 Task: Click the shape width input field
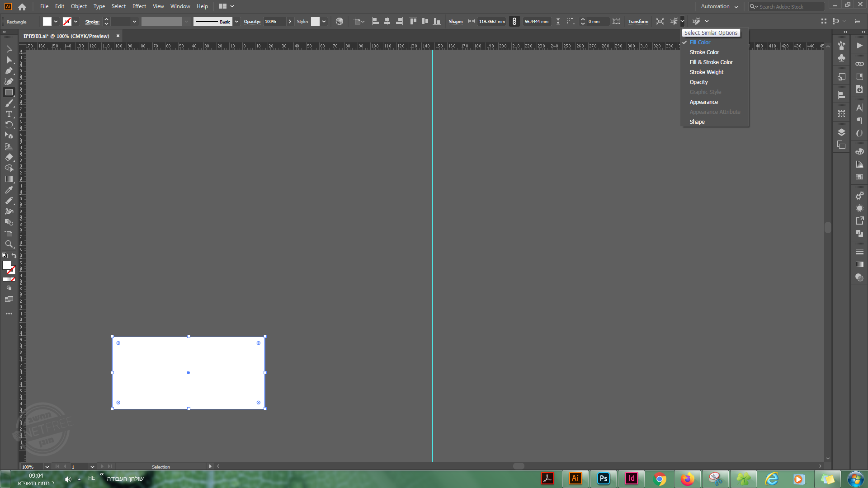tap(492, 21)
